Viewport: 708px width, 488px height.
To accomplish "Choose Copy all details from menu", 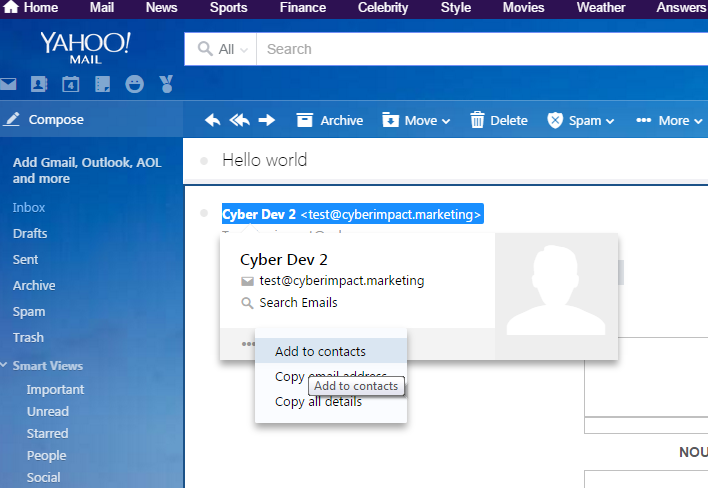I will coord(318,402).
